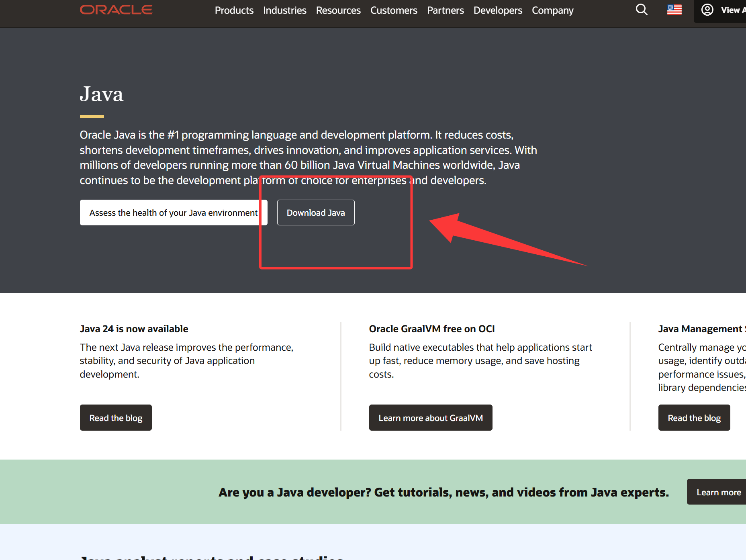746x560 pixels.
Task: Open the Company menu
Action: point(553,10)
